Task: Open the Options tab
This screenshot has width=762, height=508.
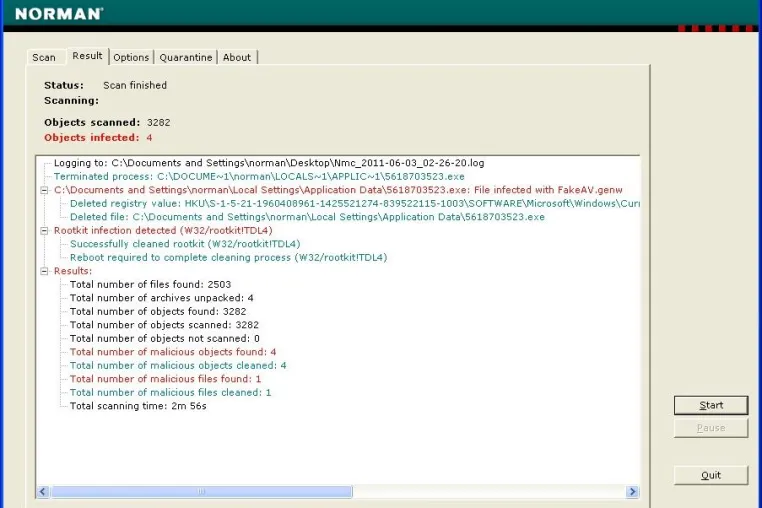Action: coord(131,57)
